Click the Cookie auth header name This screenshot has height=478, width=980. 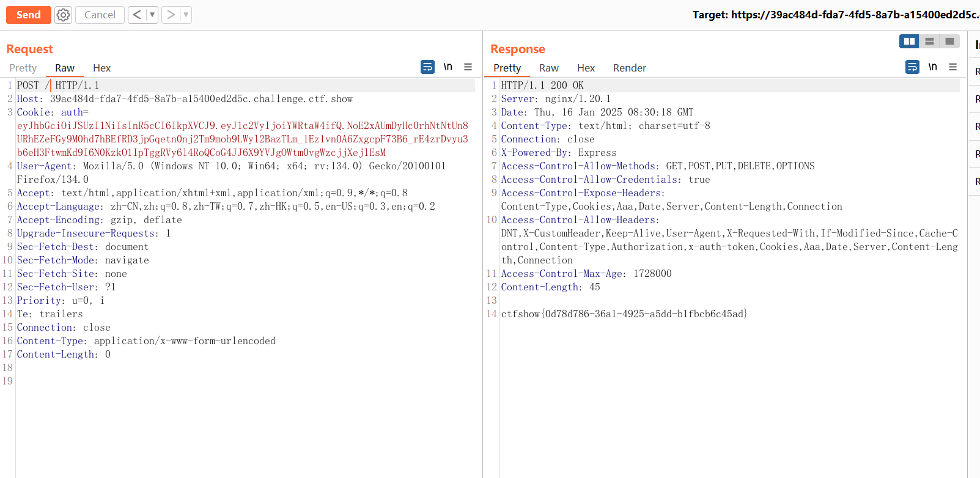pos(53,112)
